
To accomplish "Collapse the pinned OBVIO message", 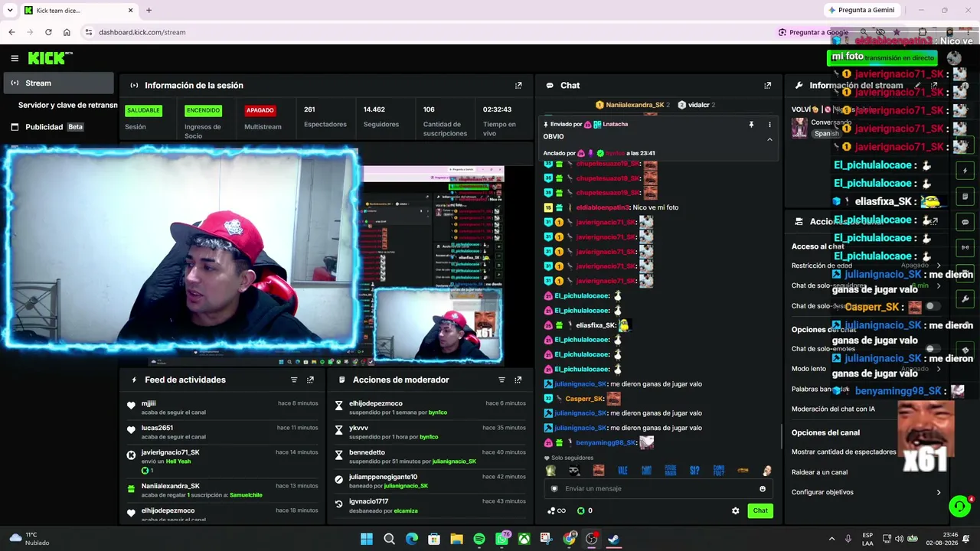I will 769,139.
